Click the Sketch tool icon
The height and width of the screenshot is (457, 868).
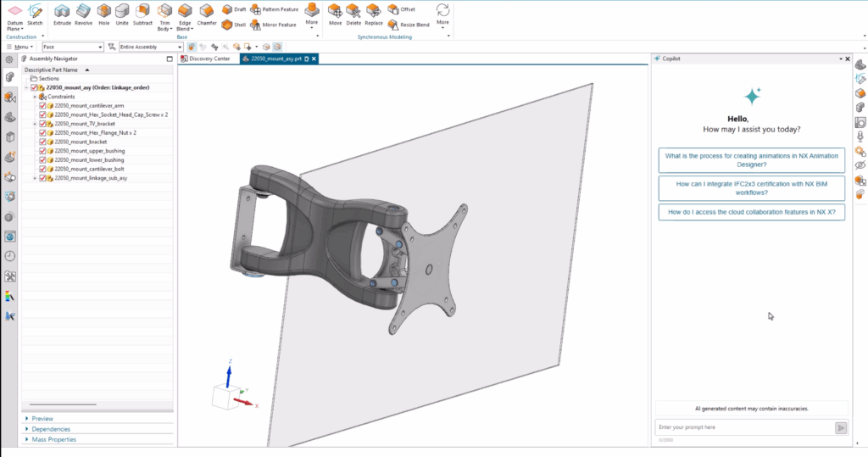(x=36, y=14)
